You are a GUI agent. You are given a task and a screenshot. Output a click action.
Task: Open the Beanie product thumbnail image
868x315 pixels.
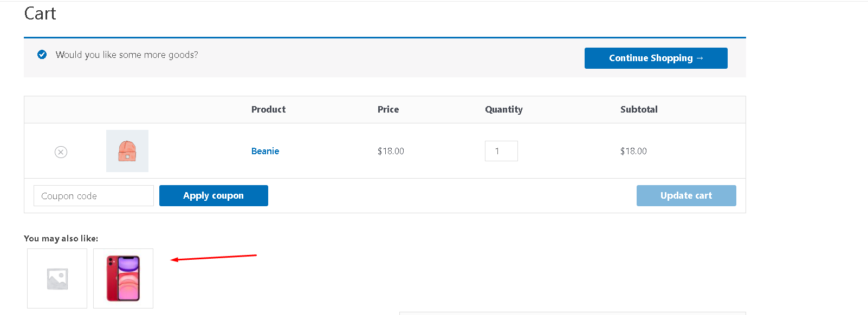click(127, 151)
